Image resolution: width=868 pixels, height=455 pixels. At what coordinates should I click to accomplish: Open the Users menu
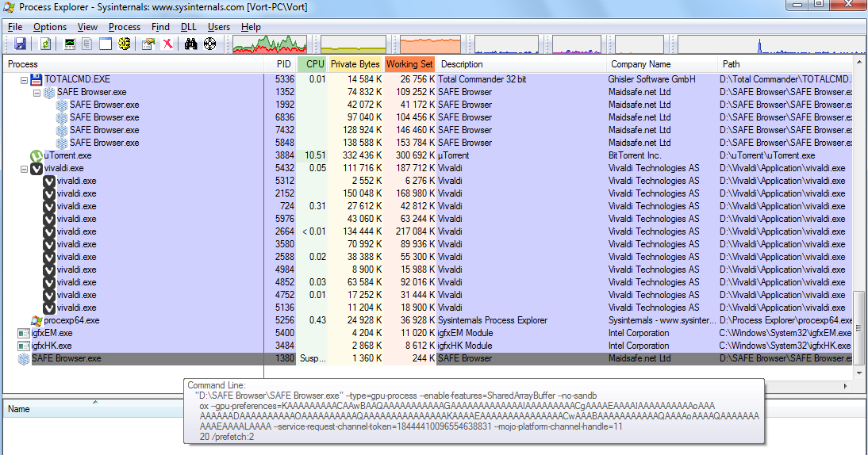coord(219,26)
